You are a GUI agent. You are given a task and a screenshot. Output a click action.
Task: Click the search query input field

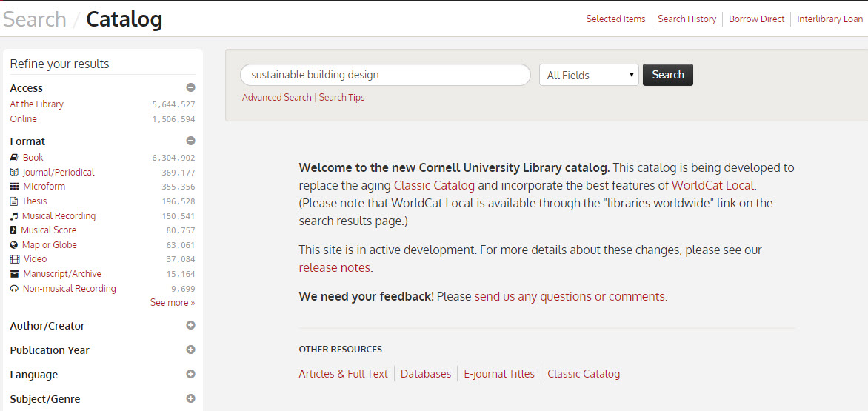point(385,75)
